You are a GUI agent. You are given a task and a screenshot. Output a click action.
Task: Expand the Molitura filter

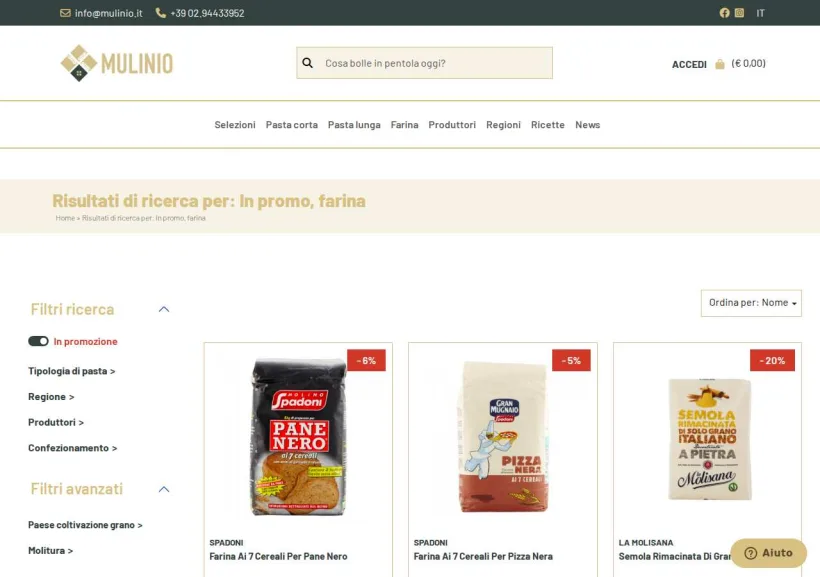click(x=51, y=550)
